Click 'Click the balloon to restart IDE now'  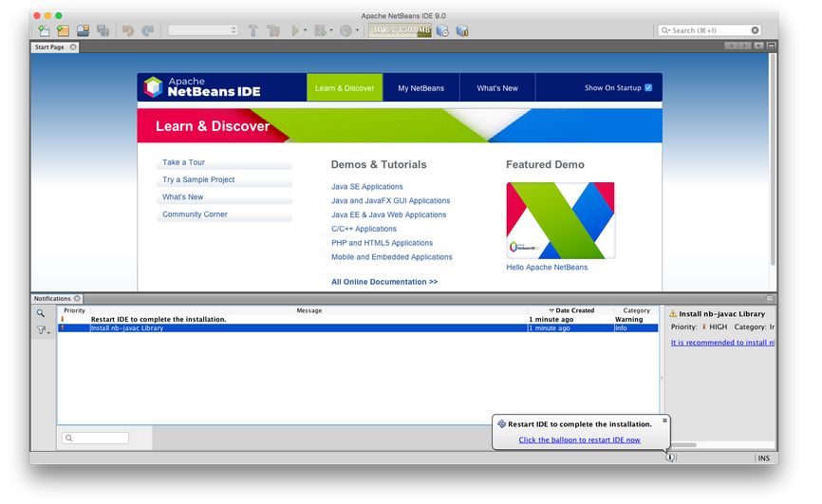tap(579, 440)
